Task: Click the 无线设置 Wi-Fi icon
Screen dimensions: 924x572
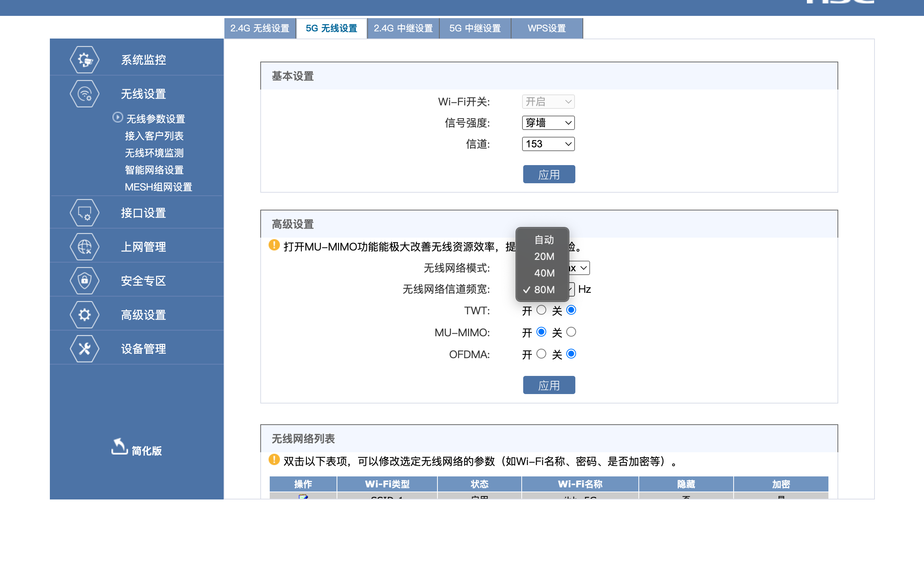Action: 84,94
